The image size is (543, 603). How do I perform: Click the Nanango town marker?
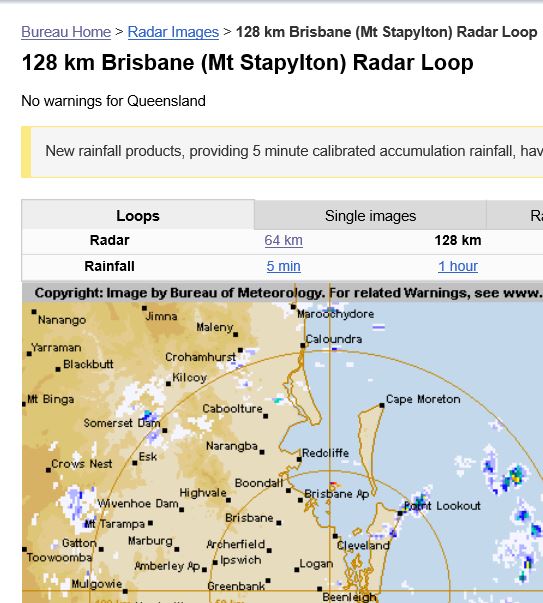34,311
